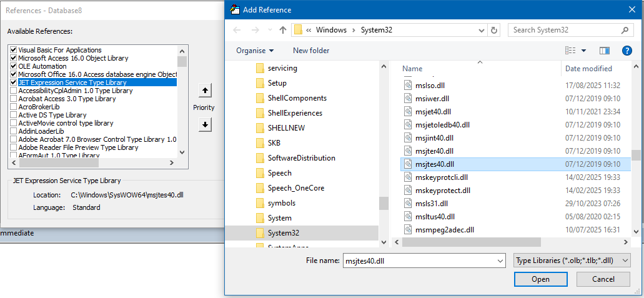Expand the hidden breadcrumb path chevrons

(309, 30)
